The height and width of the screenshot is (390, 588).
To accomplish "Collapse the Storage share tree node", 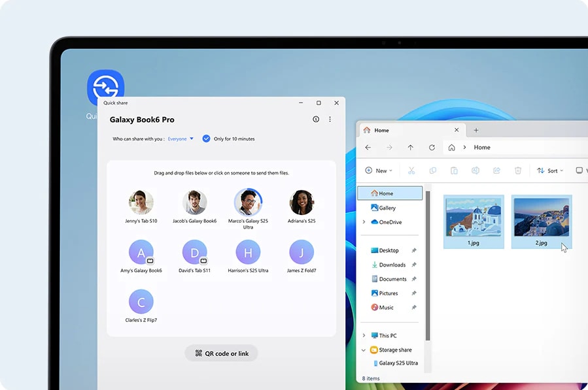I will tap(364, 350).
